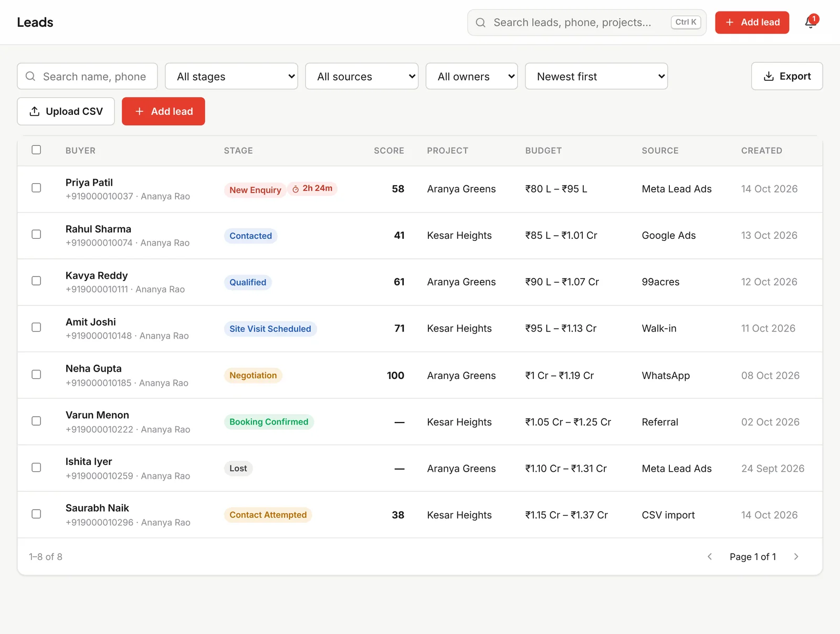Check the Ishita Iyer row checkbox

coord(36,467)
